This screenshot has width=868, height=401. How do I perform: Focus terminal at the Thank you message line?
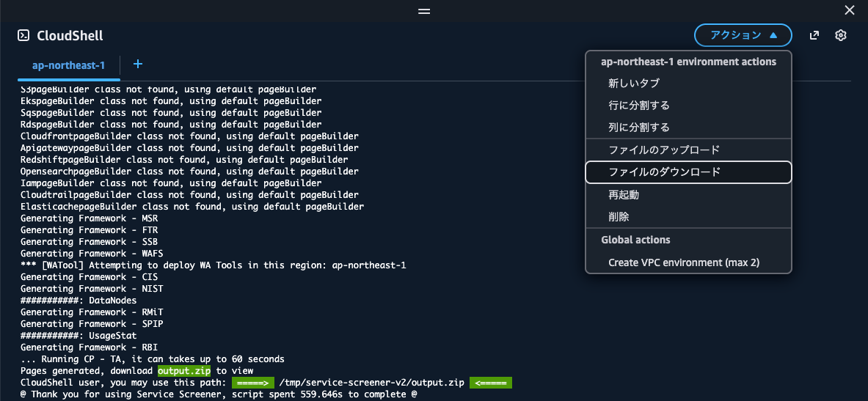point(219,394)
